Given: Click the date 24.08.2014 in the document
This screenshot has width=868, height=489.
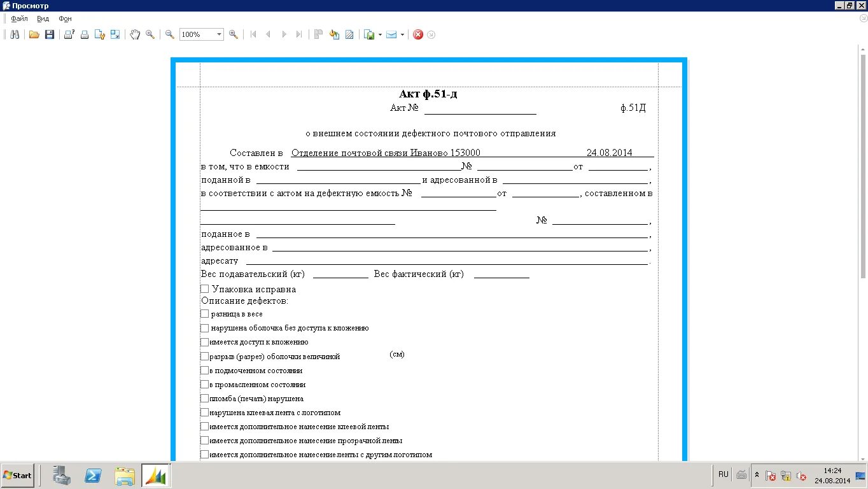Looking at the screenshot, I should click(x=609, y=153).
